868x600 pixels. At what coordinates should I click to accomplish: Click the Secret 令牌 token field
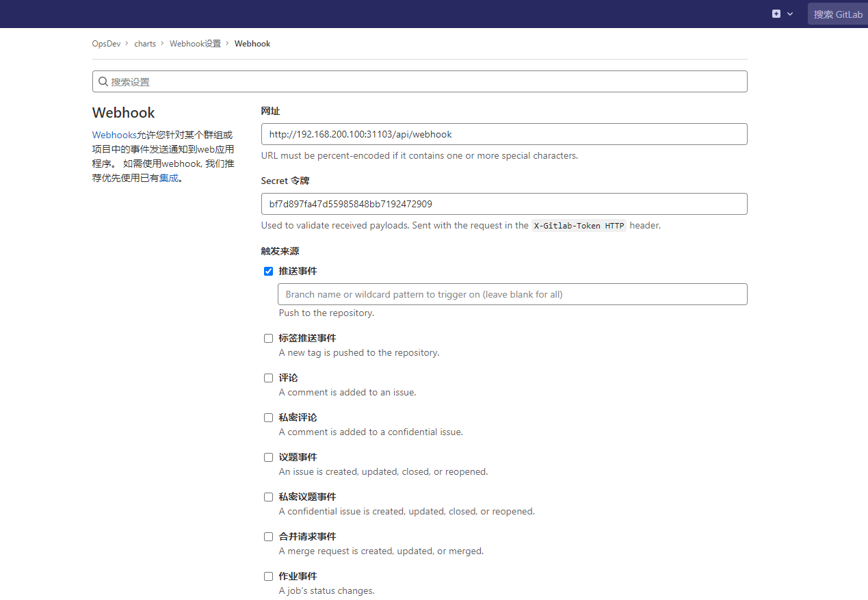(x=504, y=204)
